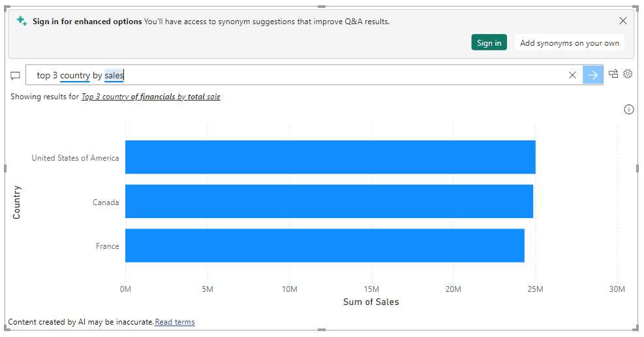The image size is (644, 337).
Task: Click the green Sign in button
Action: (x=489, y=42)
